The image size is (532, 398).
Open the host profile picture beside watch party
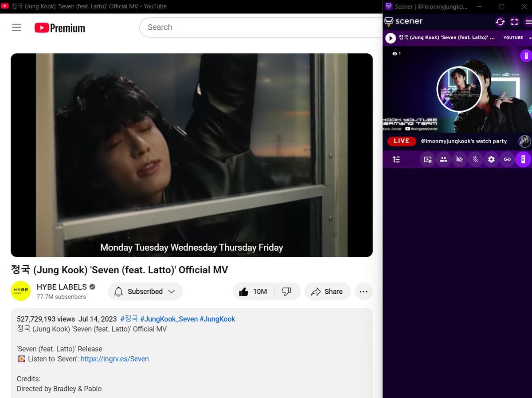(x=524, y=141)
